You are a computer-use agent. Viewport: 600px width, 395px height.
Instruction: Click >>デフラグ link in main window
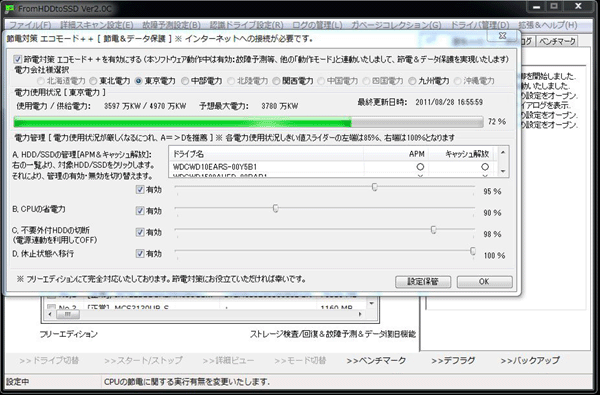pos(453,361)
